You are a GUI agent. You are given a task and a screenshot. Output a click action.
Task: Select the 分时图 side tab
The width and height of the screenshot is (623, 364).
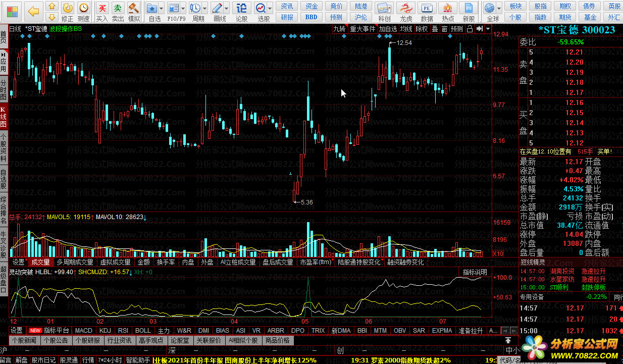4,89
